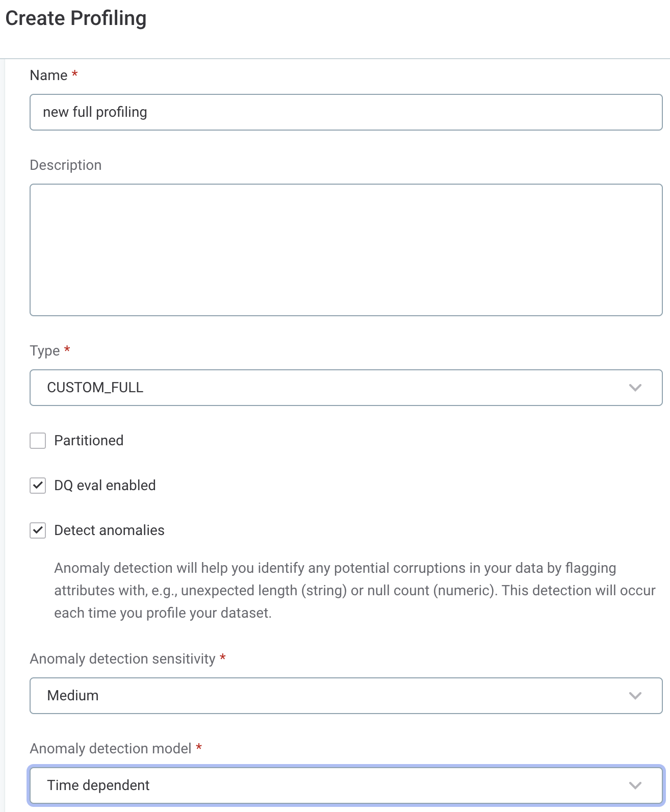Viewport: 670px width, 812px height.
Task: Click the chevron beside Time dependent
Action: tap(635, 785)
